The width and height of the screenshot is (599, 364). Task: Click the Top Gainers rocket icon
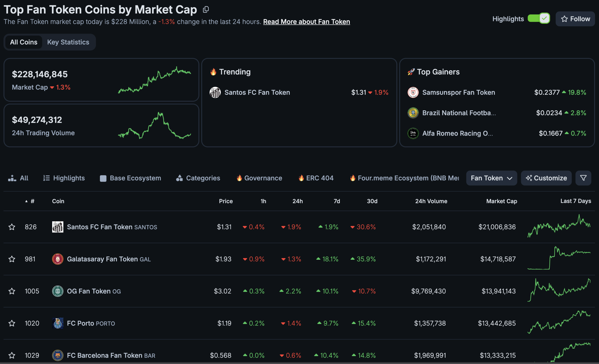point(411,72)
